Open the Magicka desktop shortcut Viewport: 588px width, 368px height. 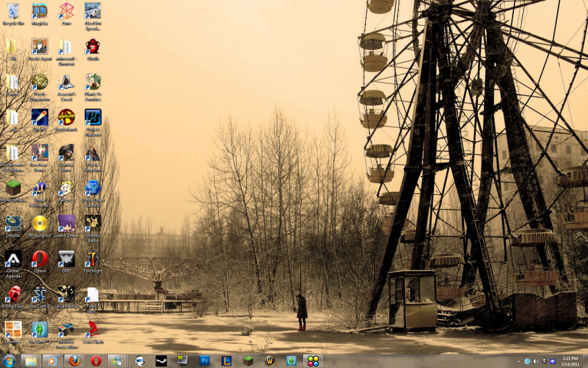click(x=40, y=11)
